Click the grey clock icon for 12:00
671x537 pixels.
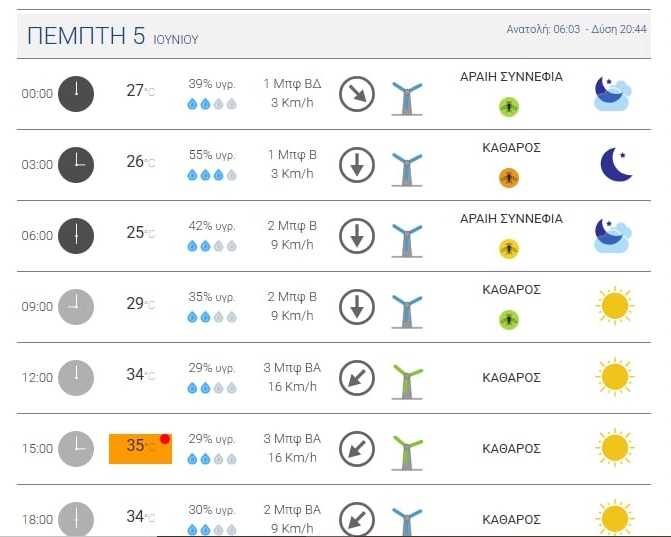coord(76,378)
